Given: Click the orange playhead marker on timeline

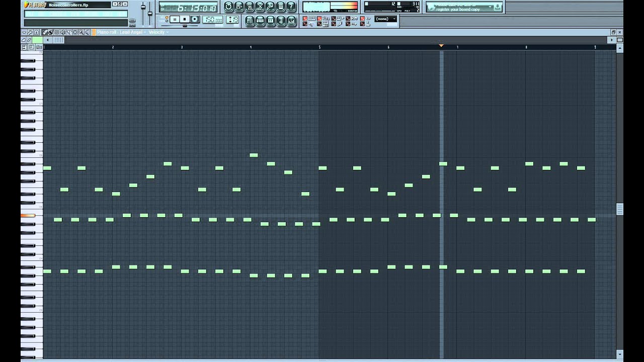Looking at the screenshot, I should tap(441, 46).
